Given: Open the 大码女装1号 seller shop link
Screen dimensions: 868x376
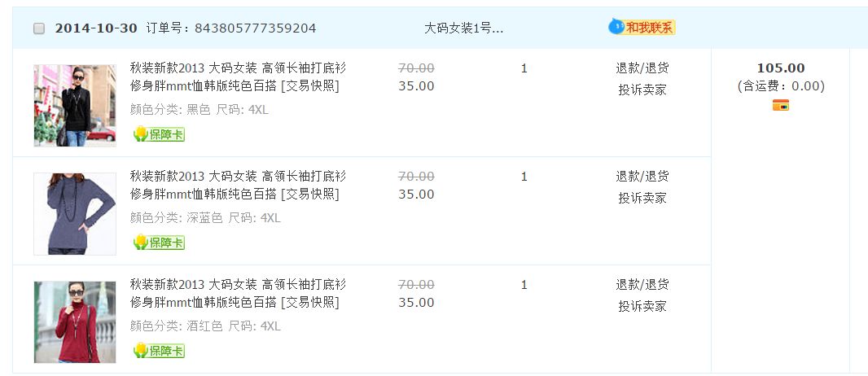Looking at the screenshot, I should pos(463,28).
